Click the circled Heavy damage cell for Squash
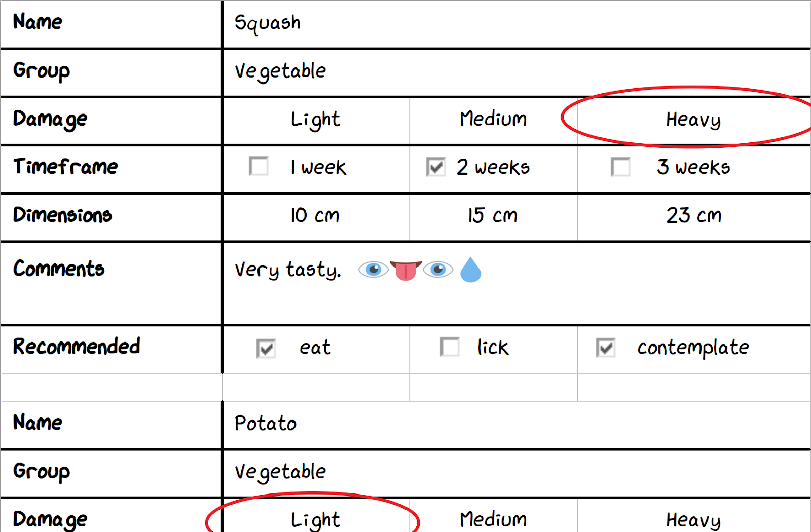The height and width of the screenshot is (532, 811). (694, 121)
